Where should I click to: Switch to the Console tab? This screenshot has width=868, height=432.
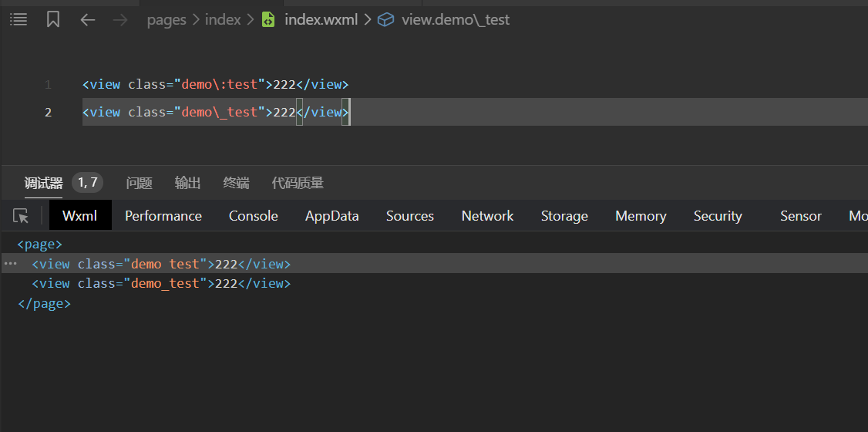click(253, 216)
